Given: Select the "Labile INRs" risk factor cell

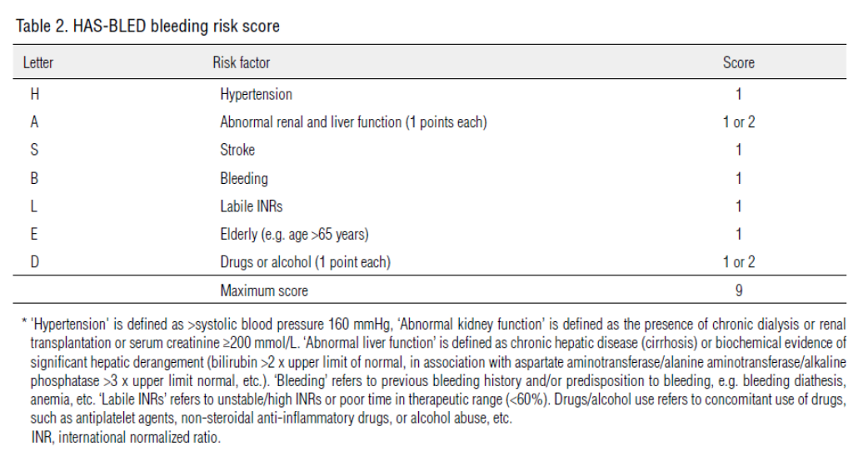Looking at the screenshot, I should pyautogui.click(x=252, y=206).
